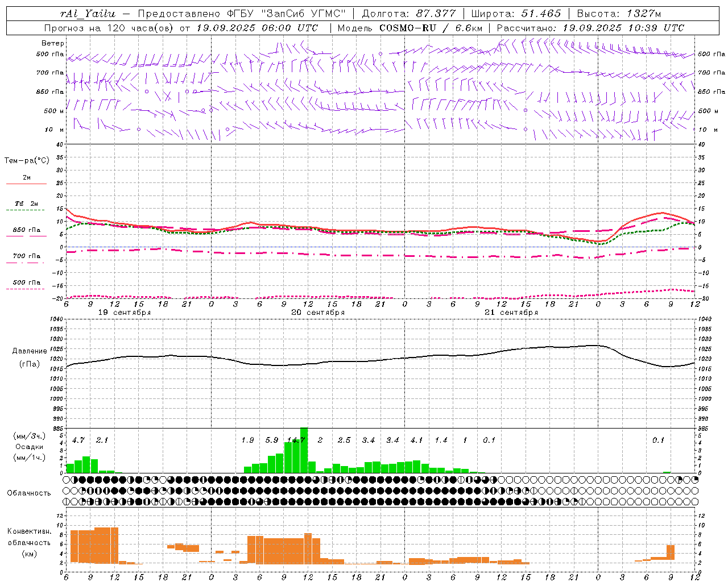The height and width of the screenshot is (582, 728).
Task: Click the solid red 2м legend line
Action: pyautogui.click(x=26, y=184)
